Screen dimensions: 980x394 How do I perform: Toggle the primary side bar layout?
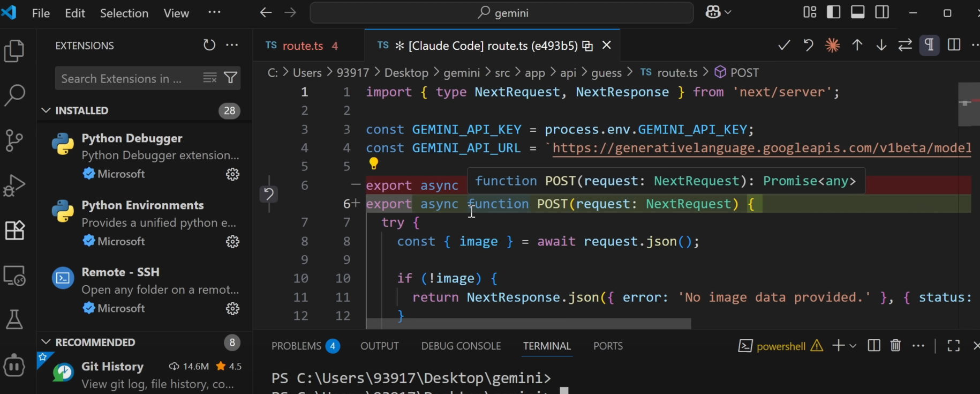coord(833,12)
